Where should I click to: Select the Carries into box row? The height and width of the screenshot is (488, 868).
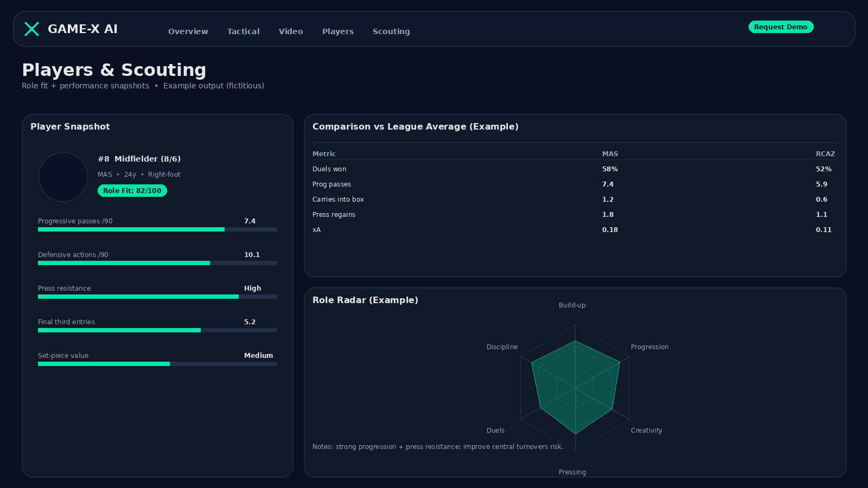574,200
